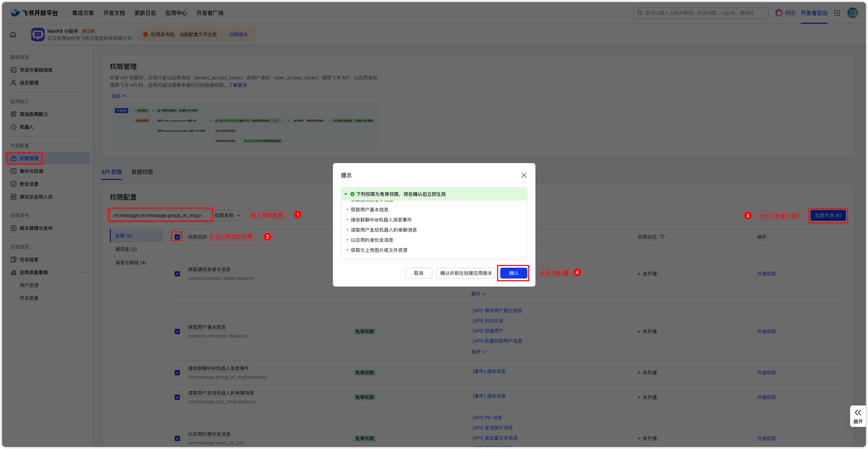The width and height of the screenshot is (868, 449).
Task: Uncheck 获取通讯录基本信息 permission checkbox
Action: (x=177, y=274)
